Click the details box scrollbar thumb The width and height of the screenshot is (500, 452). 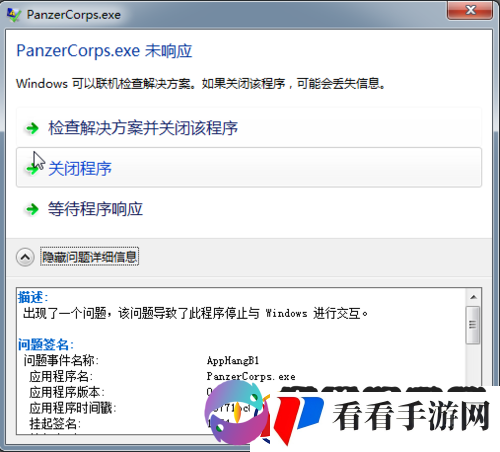473,325
